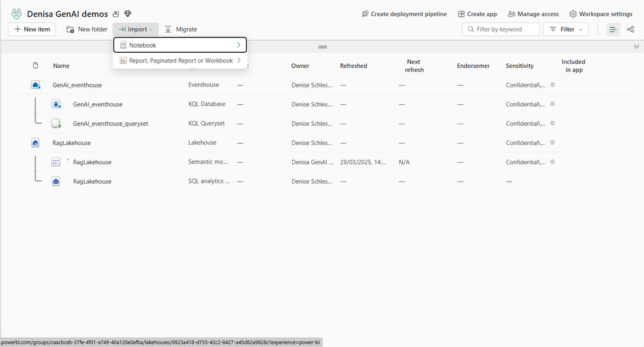Click the New folder button
Screen dimensions: 644x347
86,30
